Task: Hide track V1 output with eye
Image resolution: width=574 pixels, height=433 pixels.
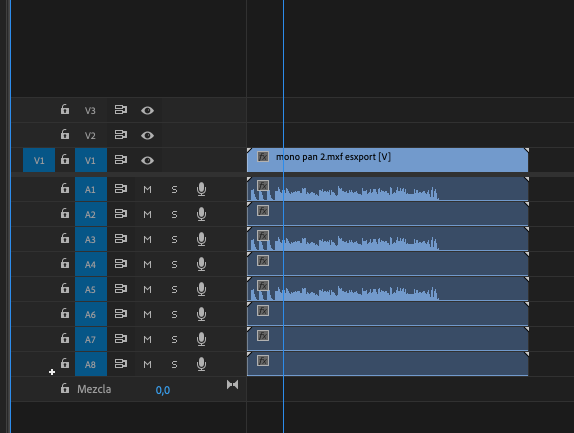Action: (147, 160)
